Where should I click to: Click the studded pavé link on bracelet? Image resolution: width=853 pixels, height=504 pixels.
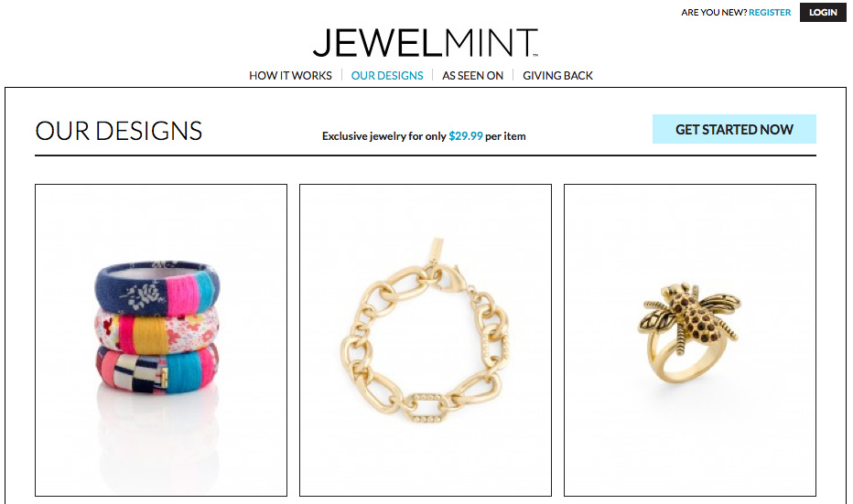click(428, 407)
